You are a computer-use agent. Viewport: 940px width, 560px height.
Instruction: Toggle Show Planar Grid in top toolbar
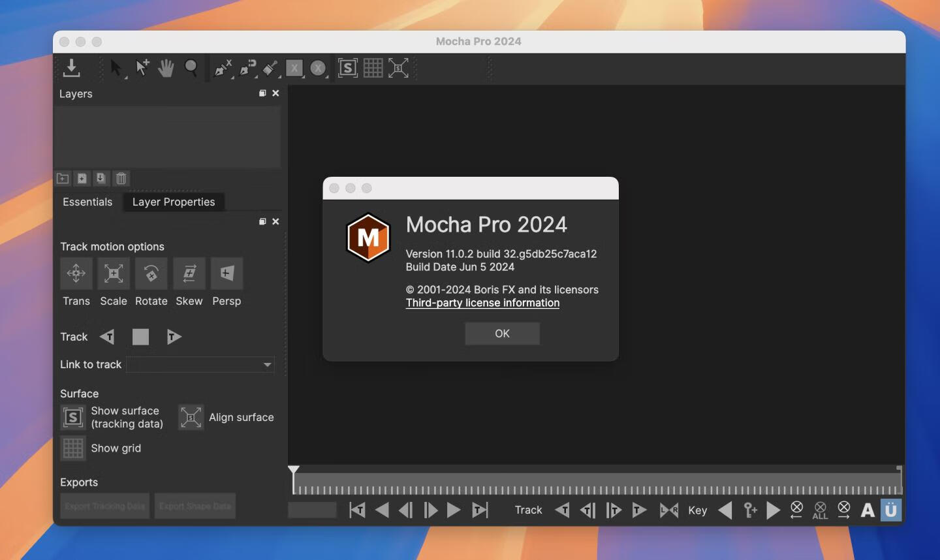[x=373, y=68]
